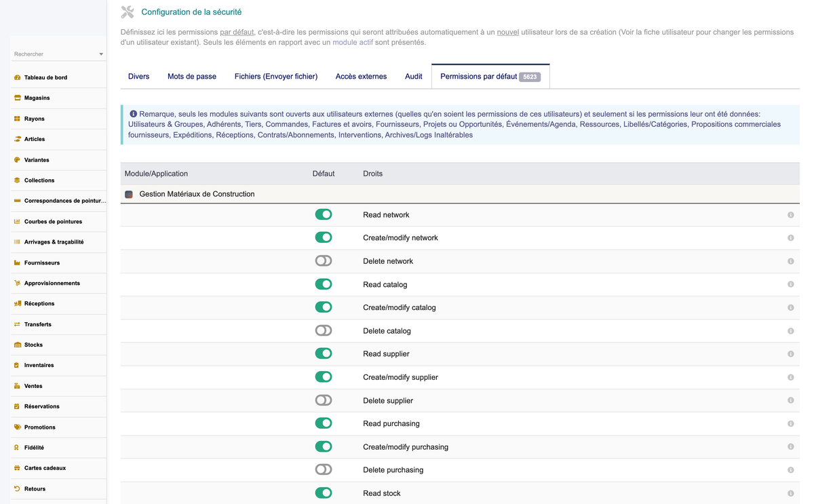
Task: Toggle Read supplier permission
Action: [324, 353]
